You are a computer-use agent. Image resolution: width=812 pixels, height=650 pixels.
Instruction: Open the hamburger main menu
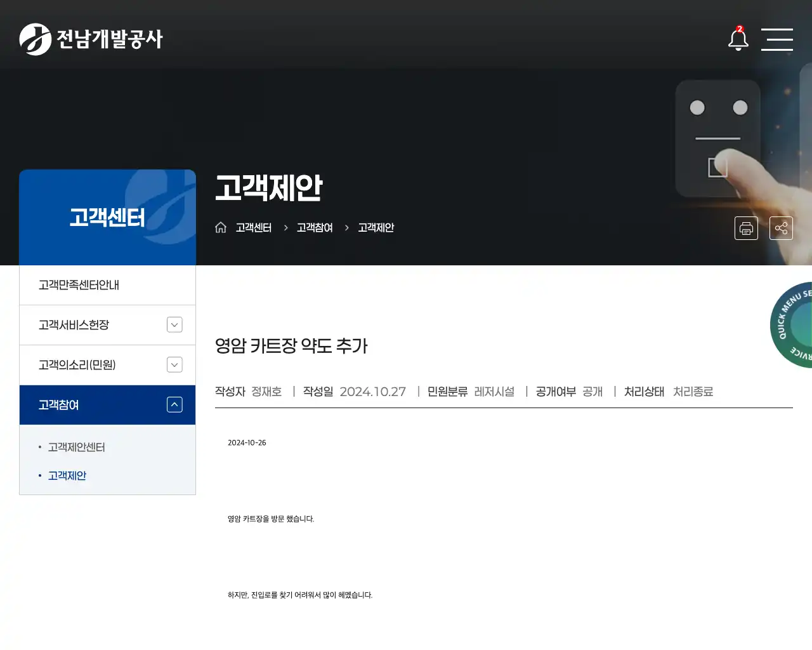(x=776, y=39)
